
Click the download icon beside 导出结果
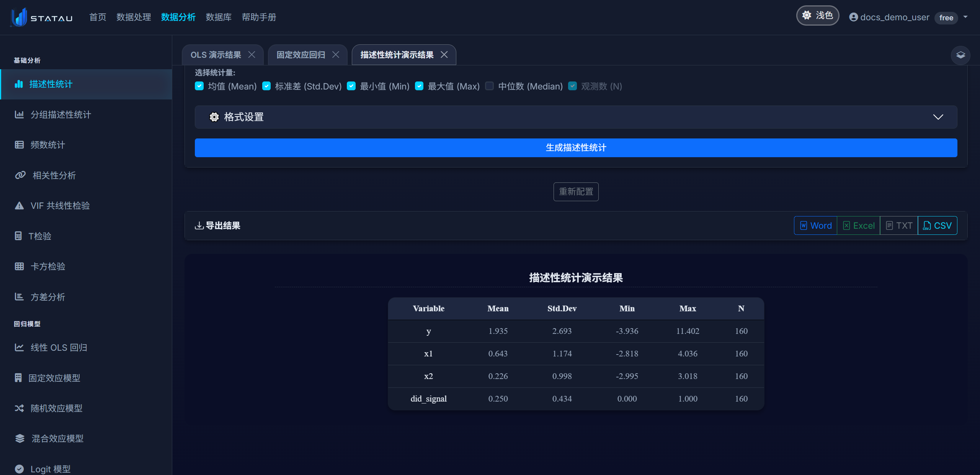tap(199, 226)
